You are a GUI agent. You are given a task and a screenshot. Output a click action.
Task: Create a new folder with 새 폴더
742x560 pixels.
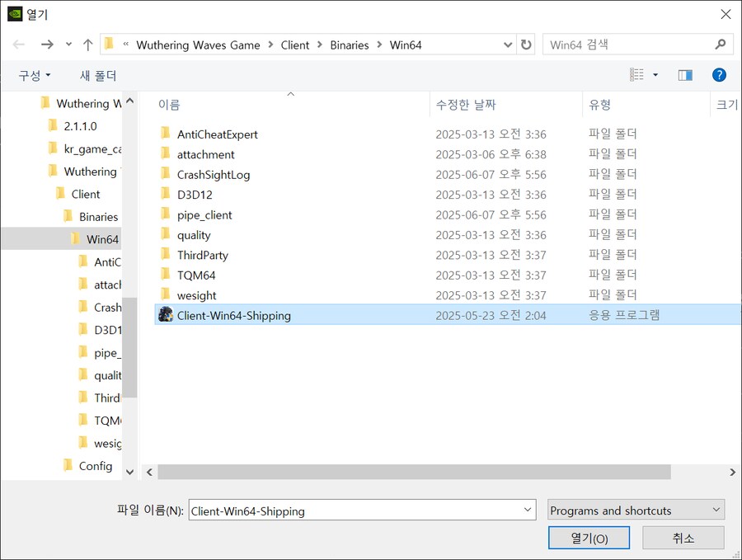pyautogui.click(x=98, y=76)
